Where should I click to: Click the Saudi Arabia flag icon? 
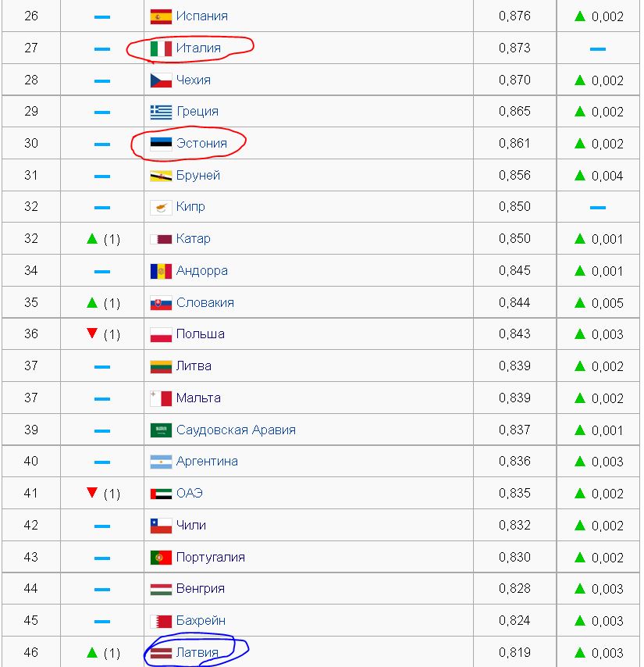pyautogui.click(x=161, y=430)
